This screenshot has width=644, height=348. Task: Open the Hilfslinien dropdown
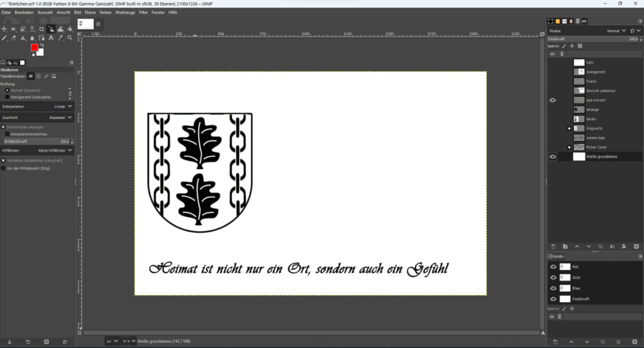click(x=37, y=150)
